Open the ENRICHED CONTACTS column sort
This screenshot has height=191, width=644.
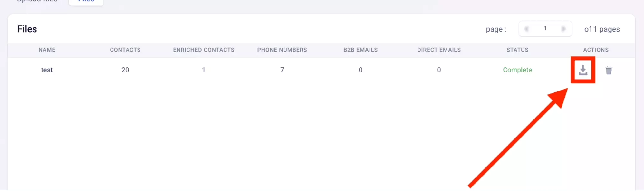coord(203,50)
